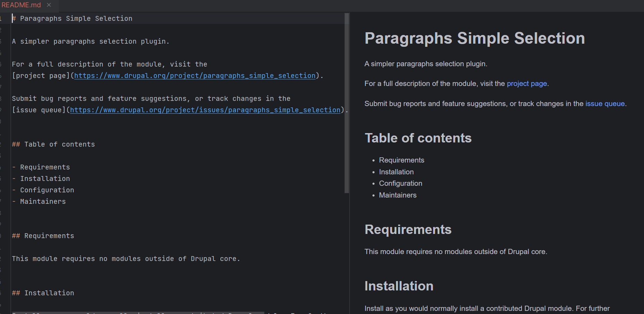Open the 'project page' link in preview

(526, 84)
